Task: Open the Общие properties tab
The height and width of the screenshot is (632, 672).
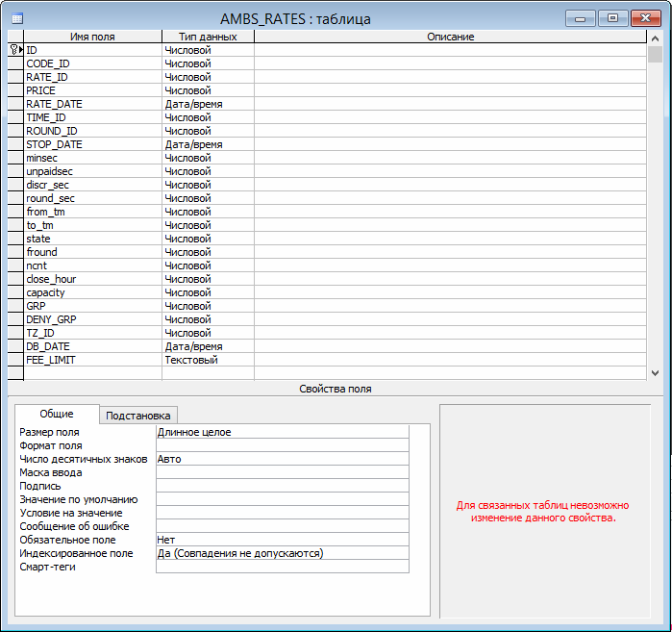Action: point(57,414)
